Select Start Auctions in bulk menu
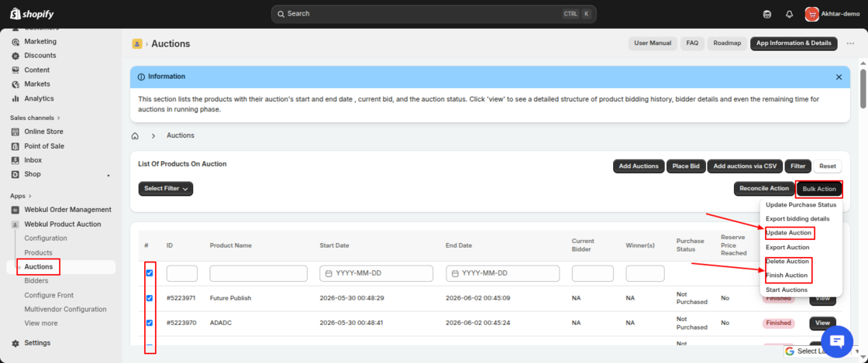The width and height of the screenshot is (868, 363). [x=787, y=290]
